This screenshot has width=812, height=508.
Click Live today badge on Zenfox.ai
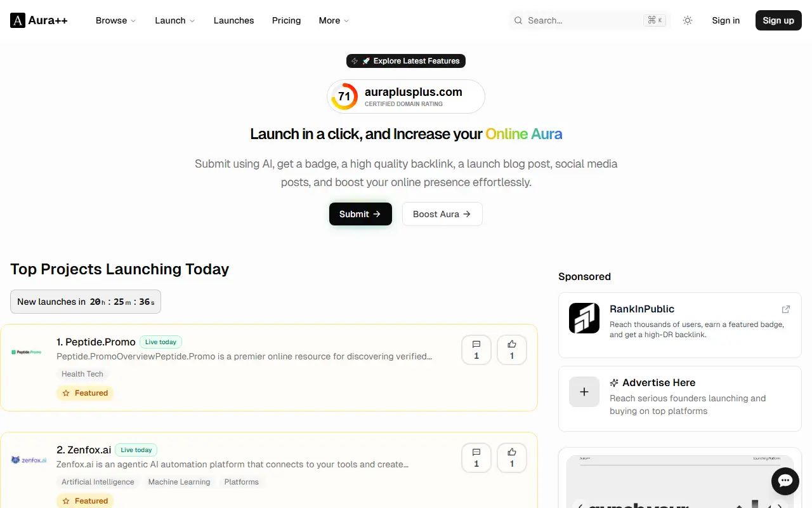point(136,450)
